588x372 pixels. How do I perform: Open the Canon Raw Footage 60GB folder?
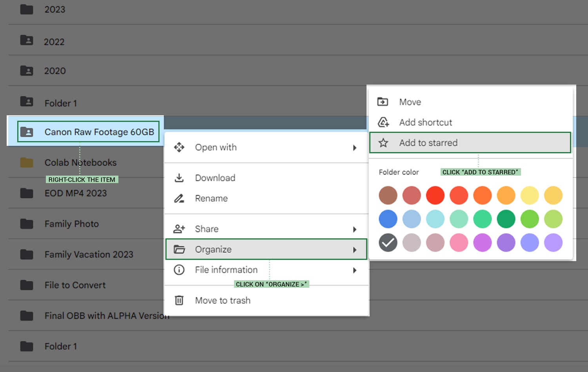(99, 132)
